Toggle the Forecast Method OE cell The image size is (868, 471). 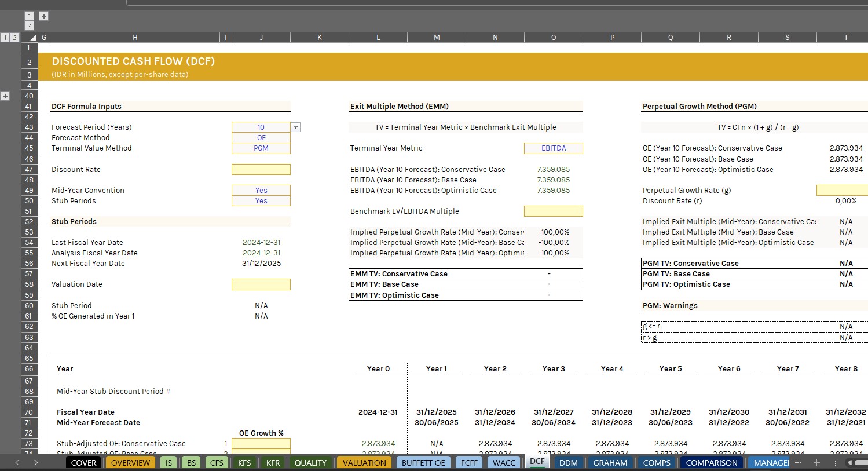tap(261, 137)
